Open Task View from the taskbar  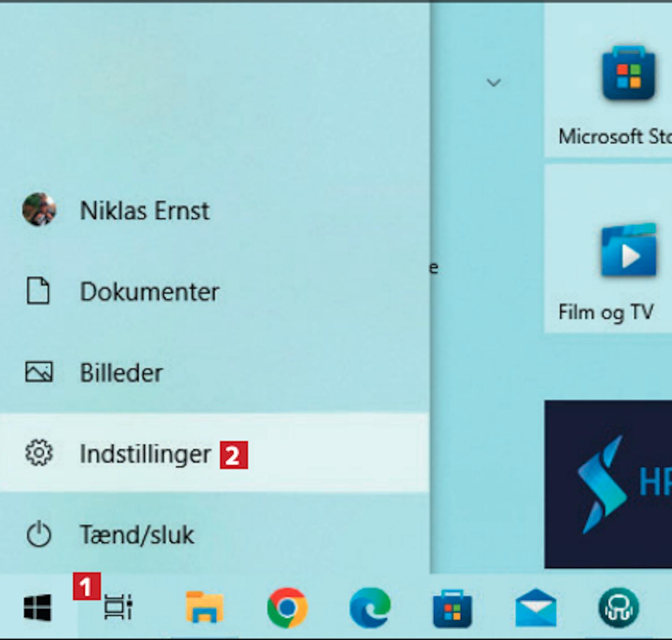click(x=118, y=608)
